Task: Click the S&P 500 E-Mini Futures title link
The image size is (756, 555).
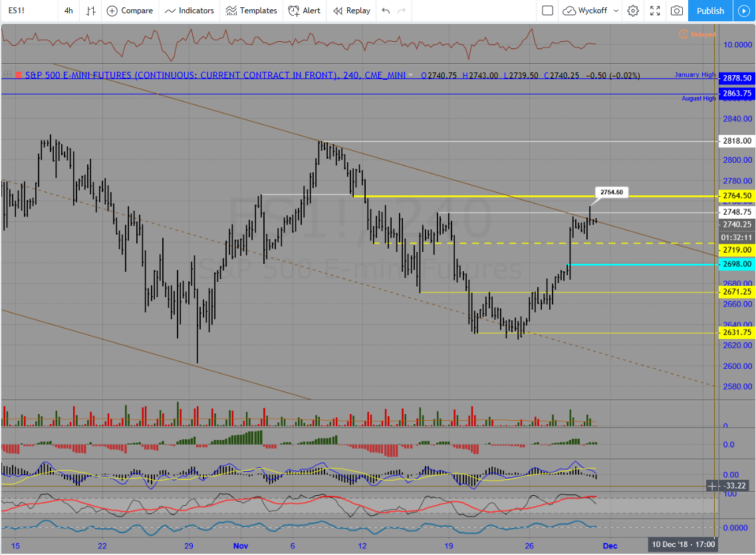Action: pos(180,75)
